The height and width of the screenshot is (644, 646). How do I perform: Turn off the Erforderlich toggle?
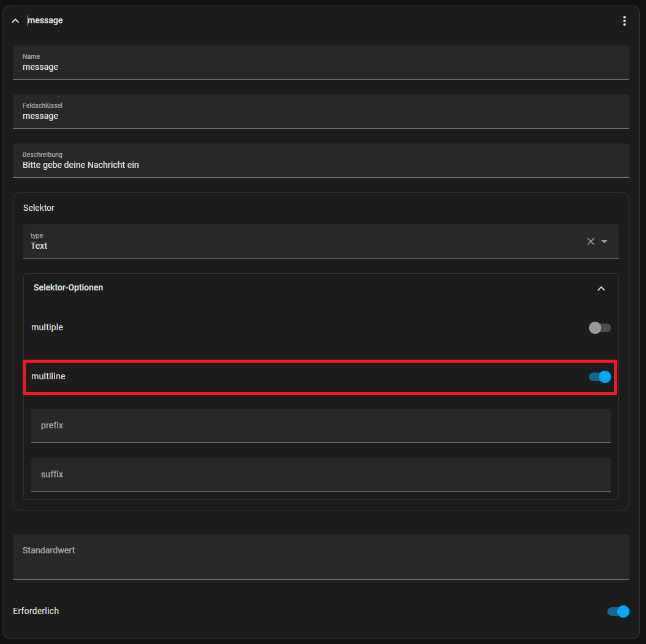point(618,612)
